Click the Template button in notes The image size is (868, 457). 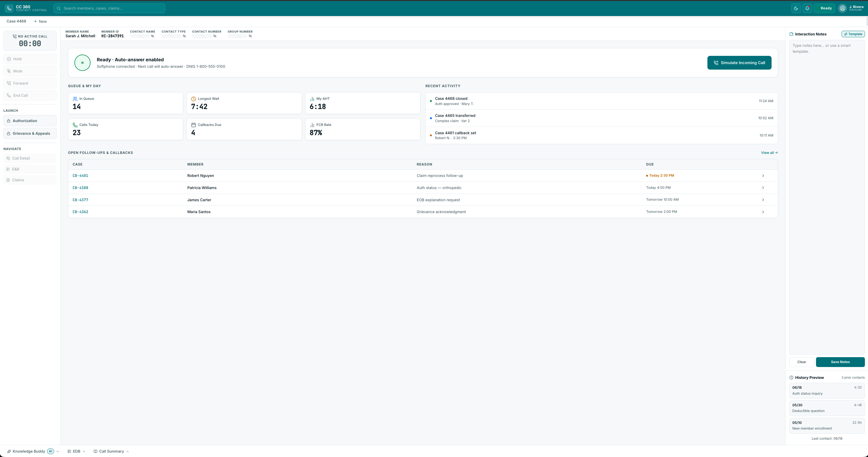coord(853,34)
